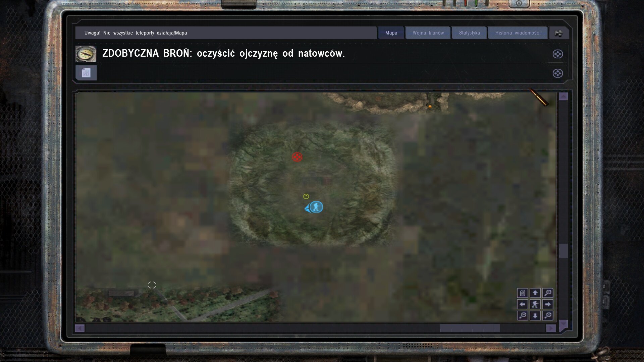Click the orange marker near the cliff
The width and height of the screenshot is (644, 362).
[430, 107]
